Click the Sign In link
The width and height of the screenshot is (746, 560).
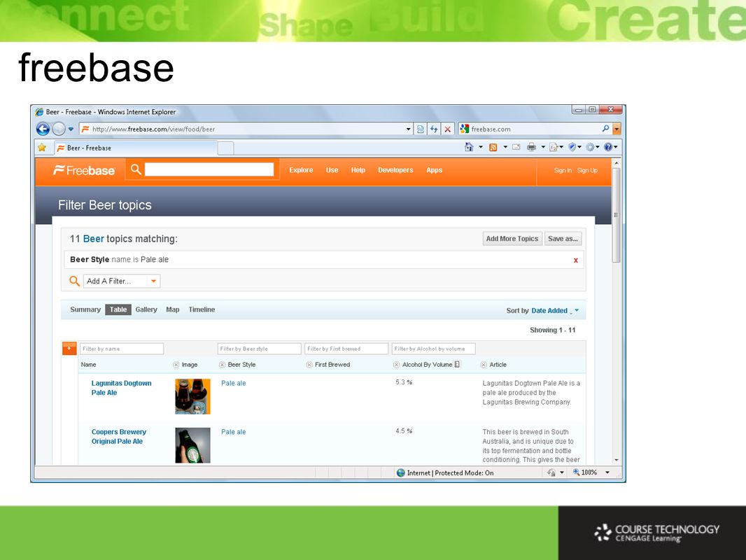coord(563,170)
